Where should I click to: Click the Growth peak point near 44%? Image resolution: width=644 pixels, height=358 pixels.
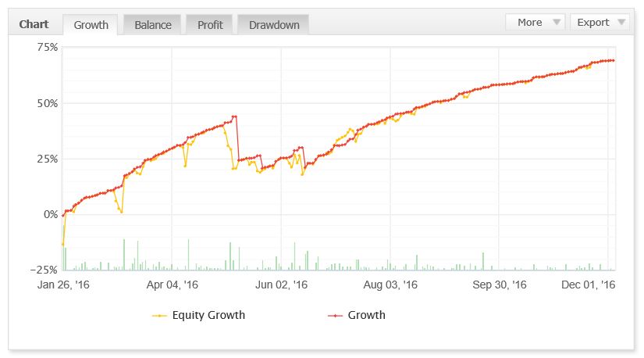pos(235,116)
